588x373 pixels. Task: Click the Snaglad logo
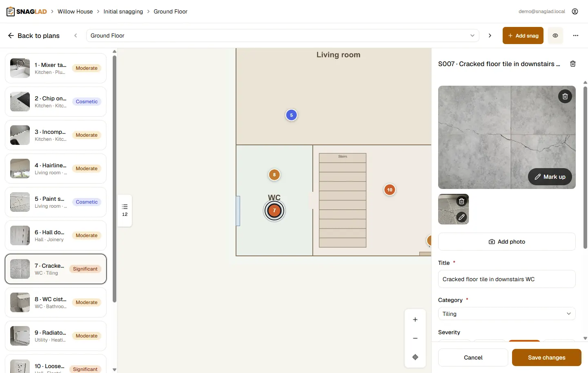coord(27,11)
